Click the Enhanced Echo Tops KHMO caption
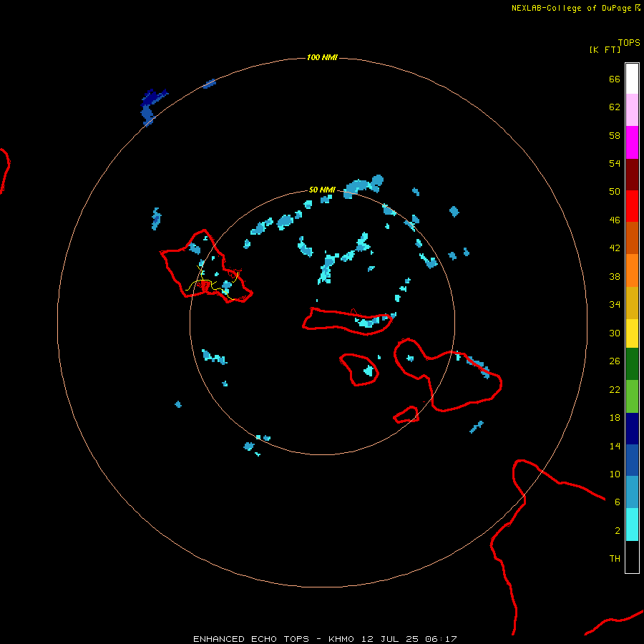Screen dimensions: 644x644 (x=325, y=639)
